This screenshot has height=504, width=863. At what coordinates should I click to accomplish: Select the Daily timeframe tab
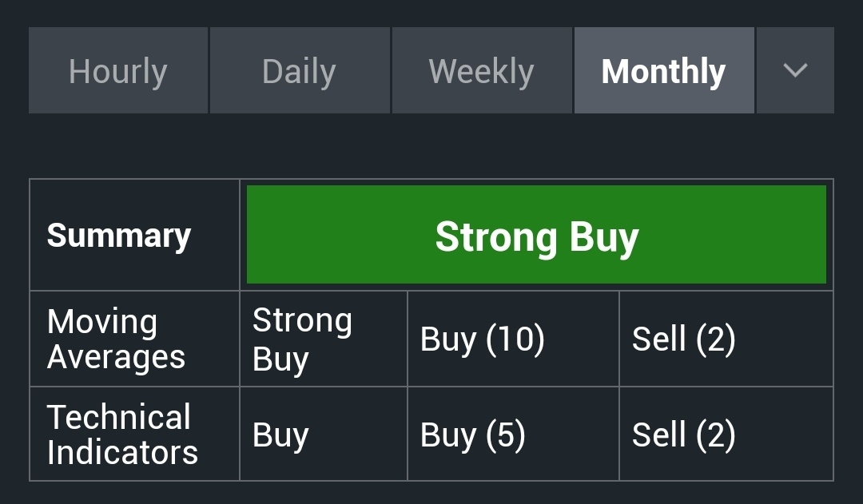300,70
